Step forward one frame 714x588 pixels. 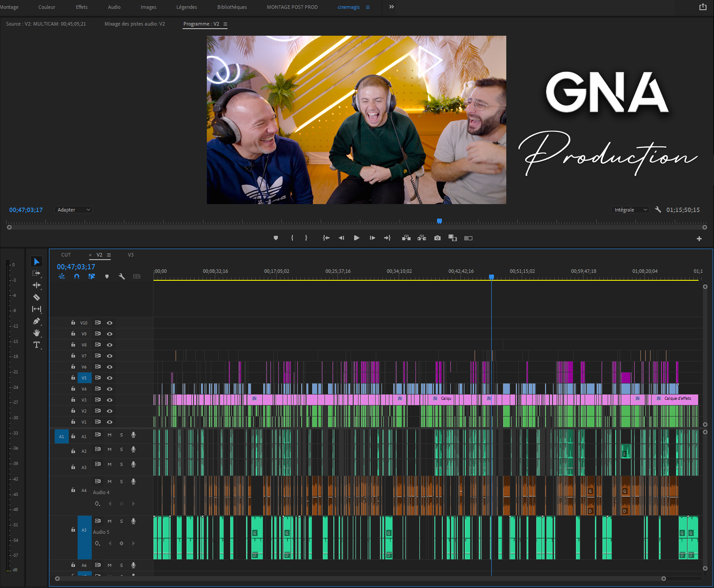[x=372, y=238]
